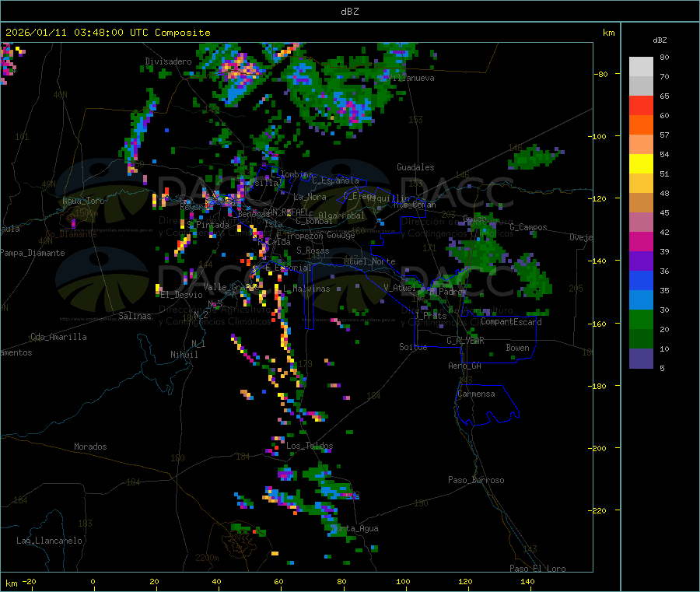700x592 pixels.
Task: Click the Villanueva location label
Action: [410, 78]
